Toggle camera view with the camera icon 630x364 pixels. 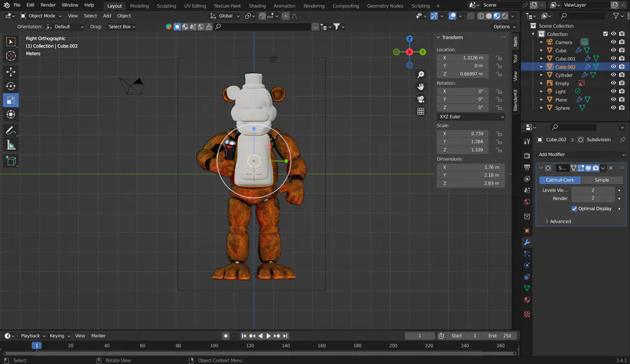point(421,99)
